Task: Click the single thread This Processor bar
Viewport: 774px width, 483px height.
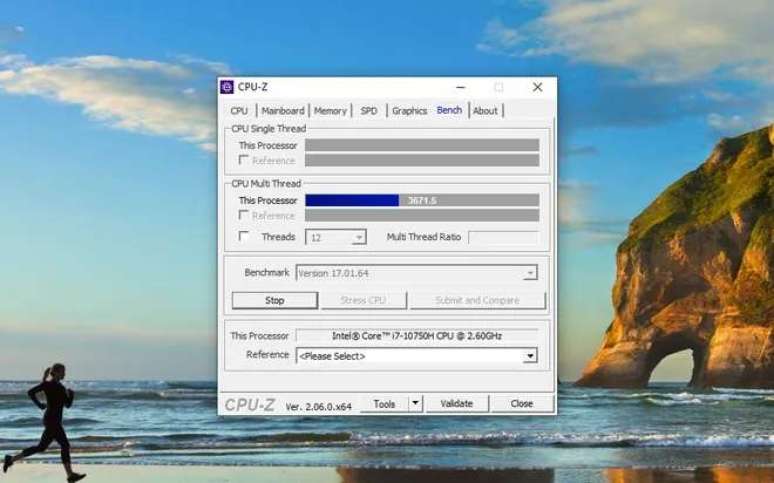Action: pyautogui.click(x=422, y=145)
